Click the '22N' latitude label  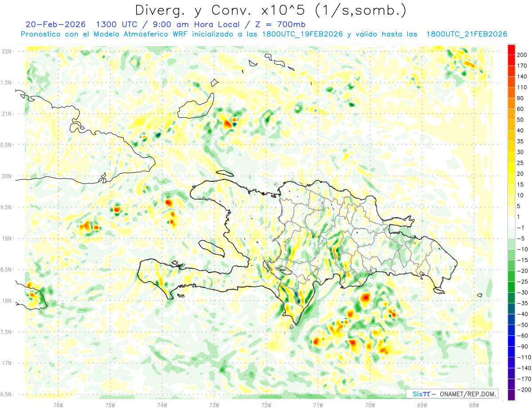[6, 51]
